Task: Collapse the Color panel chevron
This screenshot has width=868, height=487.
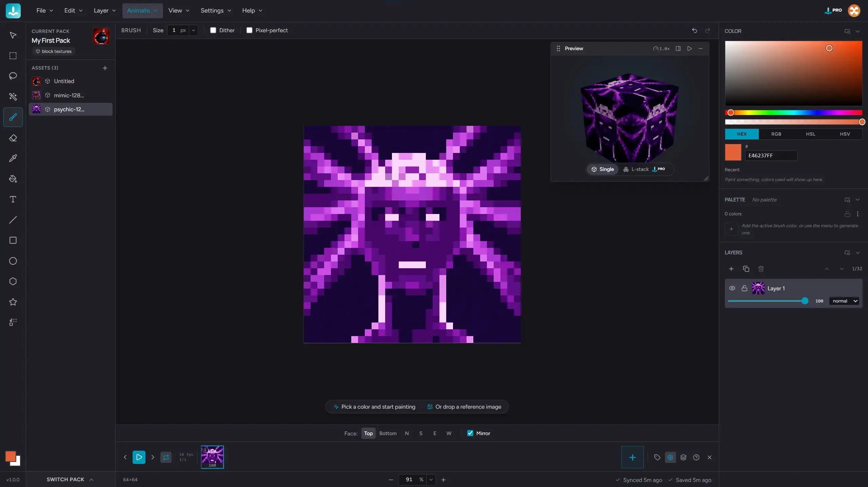Action: (857, 31)
